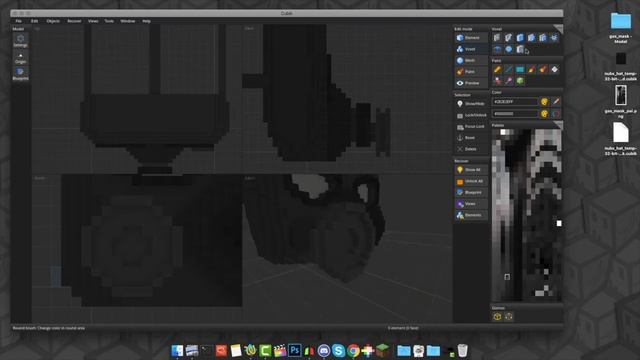Open the Views menu
The height and width of the screenshot is (360, 640).
93,21
